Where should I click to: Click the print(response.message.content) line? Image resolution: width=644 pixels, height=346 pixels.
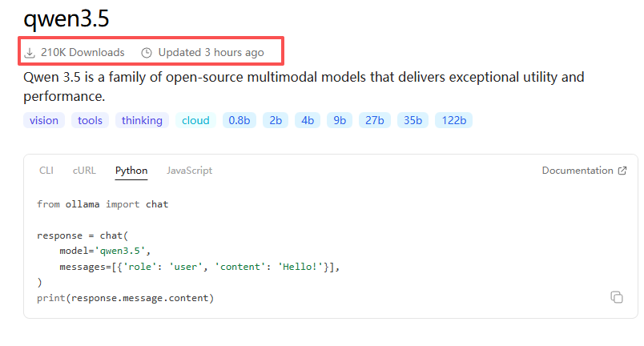[126, 298]
